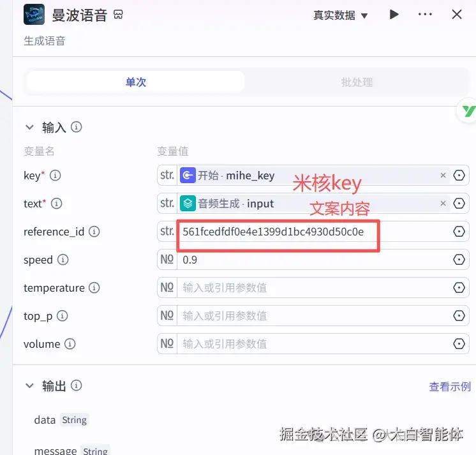Collapse the 输入 section
The image size is (476, 455).
point(29,127)
